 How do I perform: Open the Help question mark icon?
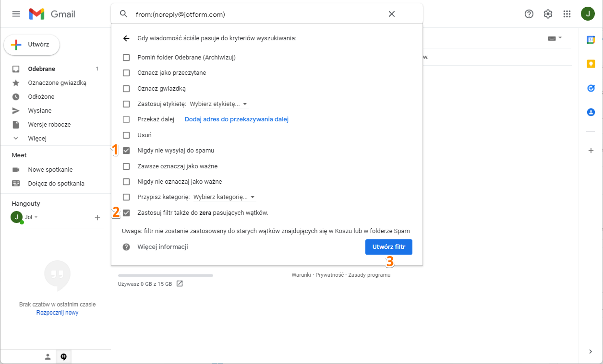tap(529, 14)
